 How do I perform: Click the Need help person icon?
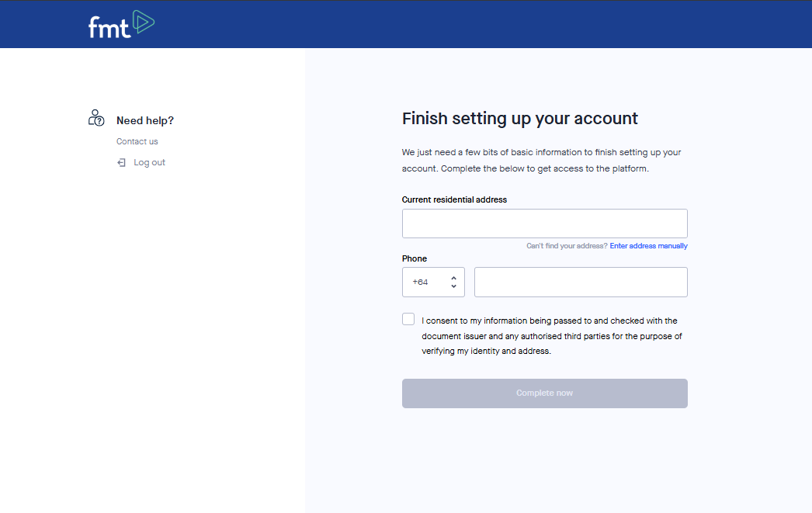96,118
